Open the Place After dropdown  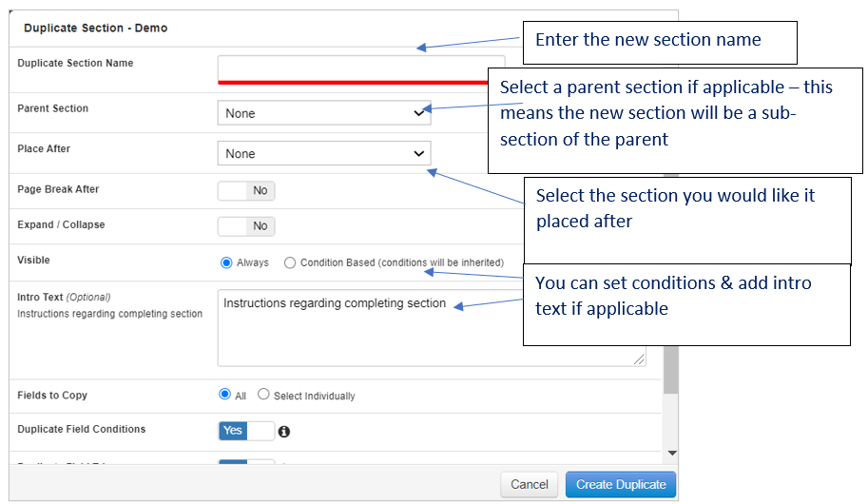[324, 153]
